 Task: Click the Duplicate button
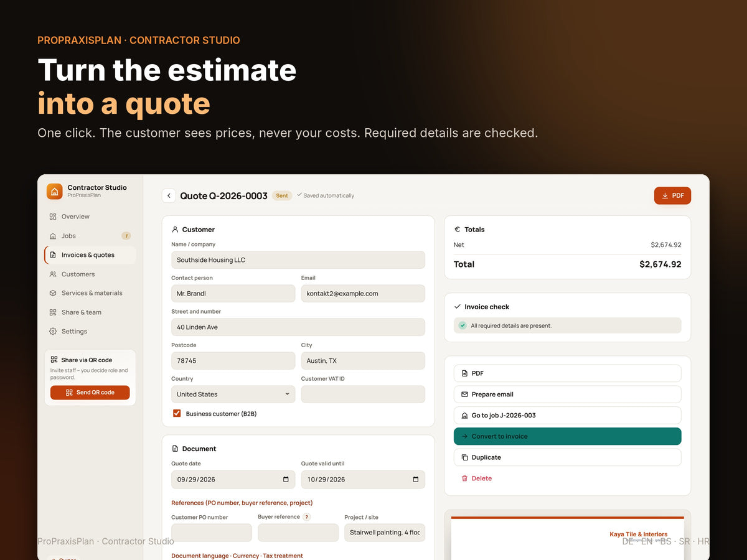(x=567, y=457)
